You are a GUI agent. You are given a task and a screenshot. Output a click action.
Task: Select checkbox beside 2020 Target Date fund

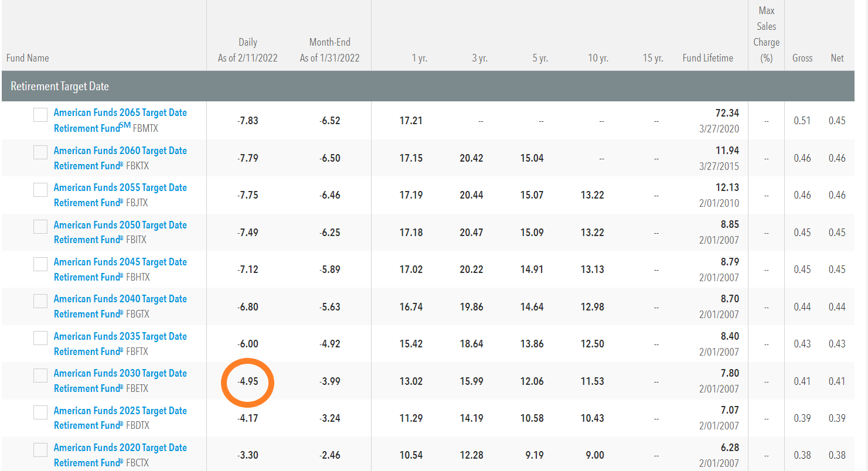click(x=40, y=449)
